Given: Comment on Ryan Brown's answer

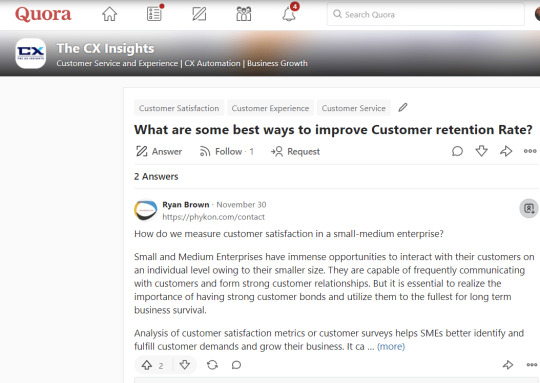Looking at the screenshot, I should (236, 365).
